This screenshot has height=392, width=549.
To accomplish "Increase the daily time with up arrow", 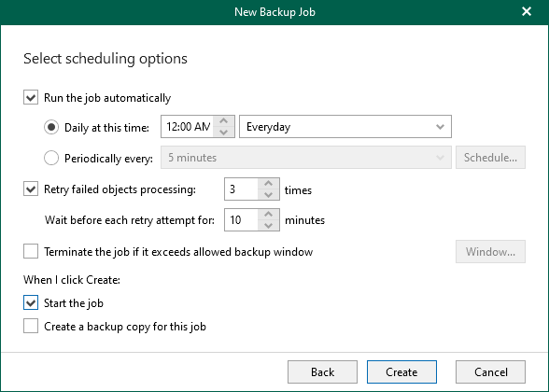I will 224,121.
